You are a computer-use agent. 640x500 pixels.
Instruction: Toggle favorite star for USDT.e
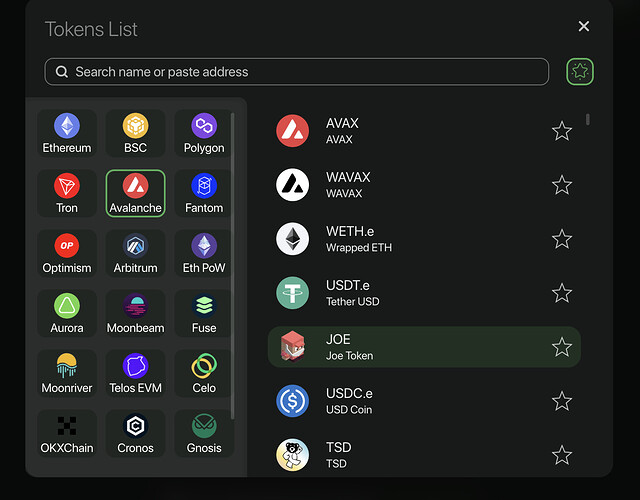point(562,293)
